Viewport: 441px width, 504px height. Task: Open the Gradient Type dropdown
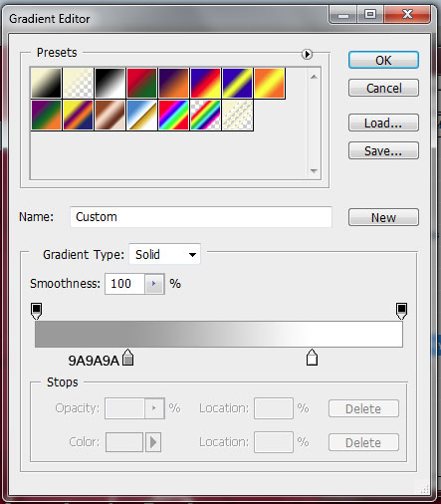pyautogui.click(x=164, y=255)
